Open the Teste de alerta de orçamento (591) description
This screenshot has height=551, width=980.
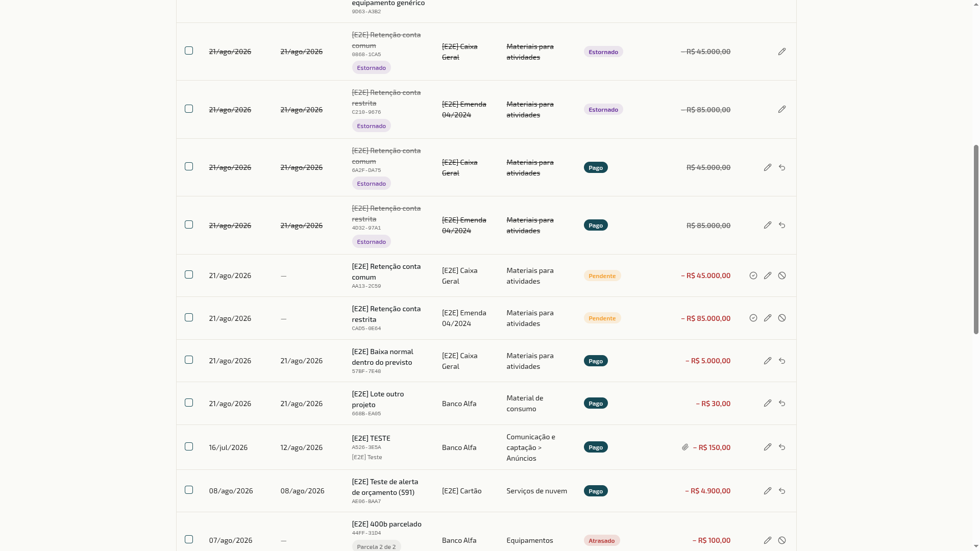(x=385, y=487)
